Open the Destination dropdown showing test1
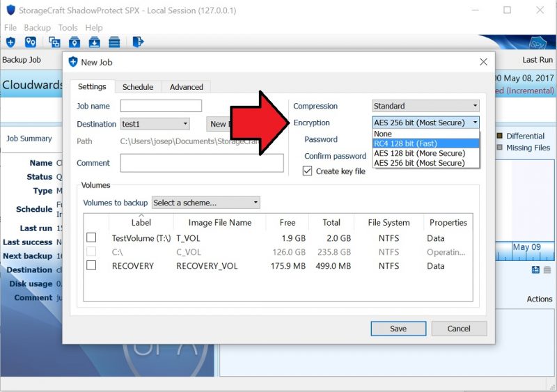This screenshot has width=557, height=392. point(155,124)
